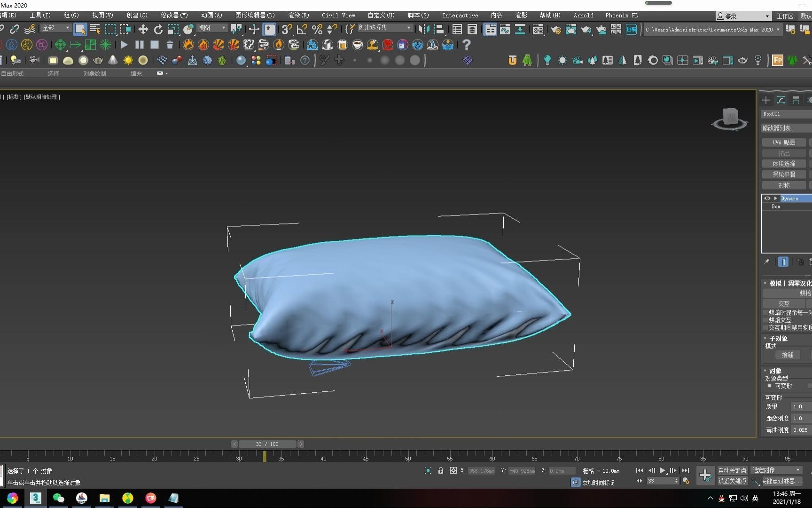The image size is (812, 508).
Task: Open the 修改器列表 modifier list dropdown
Action: [x=786, y=128]
